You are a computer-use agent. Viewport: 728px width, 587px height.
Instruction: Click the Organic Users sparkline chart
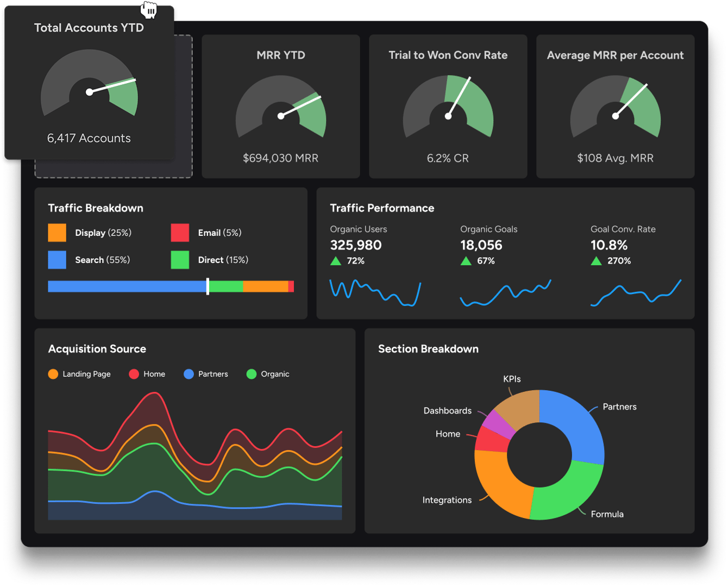375,292
